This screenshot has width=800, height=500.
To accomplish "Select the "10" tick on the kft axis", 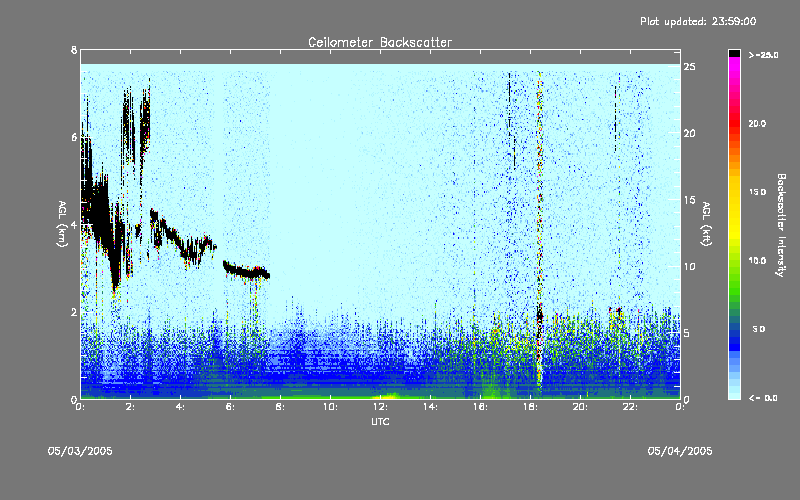I will (x=689, y=266).
